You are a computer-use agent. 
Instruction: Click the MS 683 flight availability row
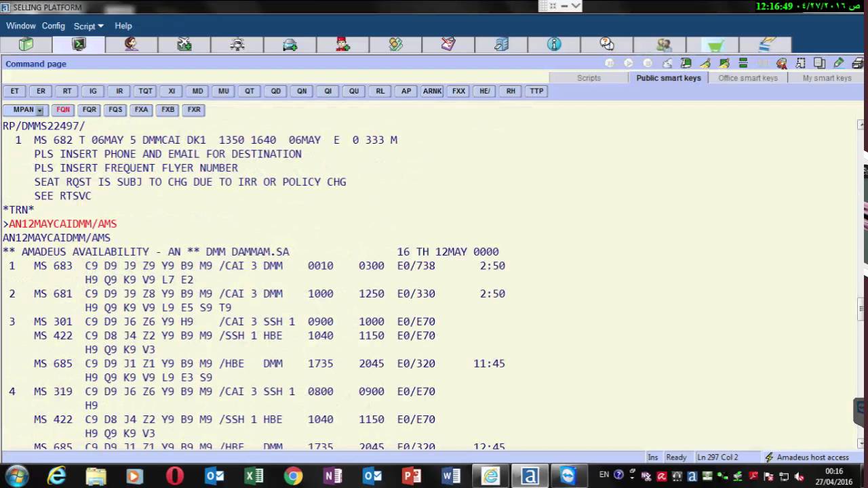(x=257, y=266)
